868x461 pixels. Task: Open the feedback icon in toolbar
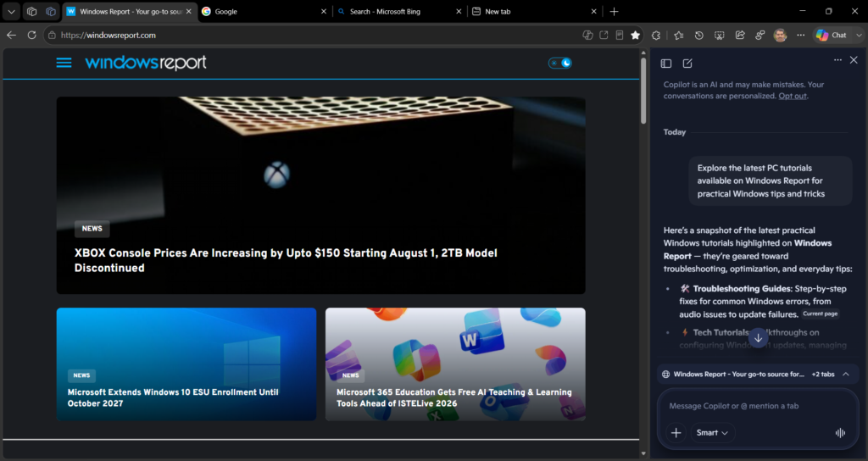760,35
